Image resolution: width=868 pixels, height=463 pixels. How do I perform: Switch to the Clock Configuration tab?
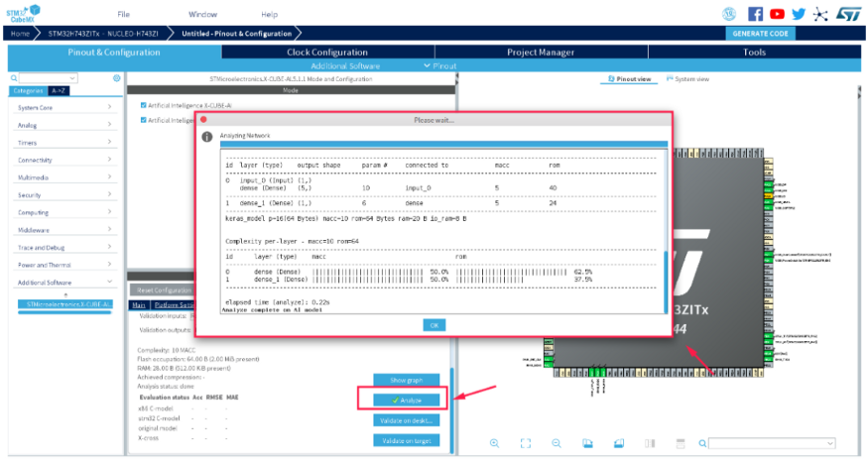point(326,52)
